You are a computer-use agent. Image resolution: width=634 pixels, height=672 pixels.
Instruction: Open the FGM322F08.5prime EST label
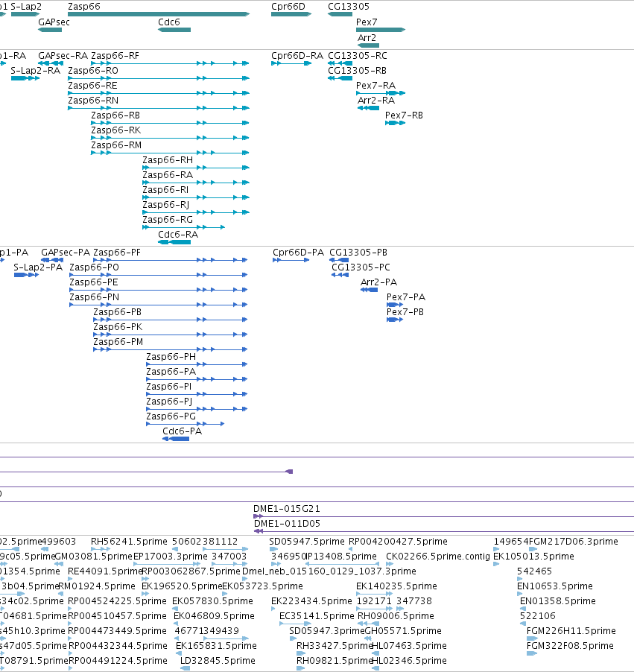[570, 645]
